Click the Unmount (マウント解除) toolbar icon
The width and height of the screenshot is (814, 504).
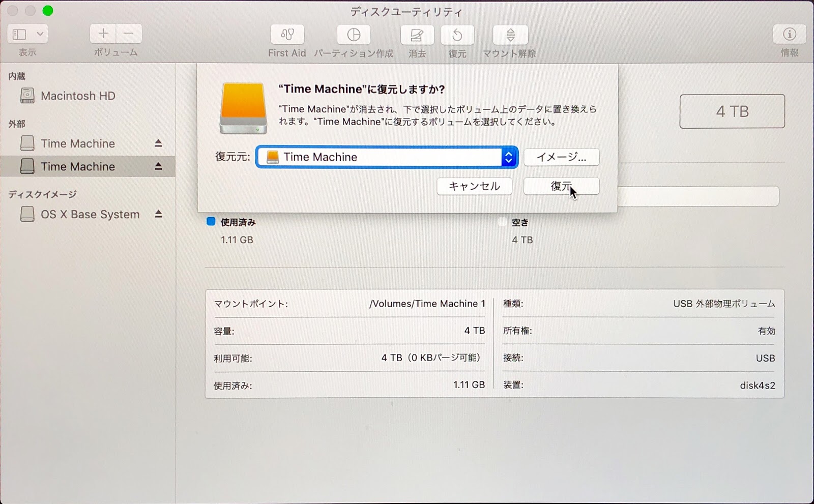click(x=510, y=35)
